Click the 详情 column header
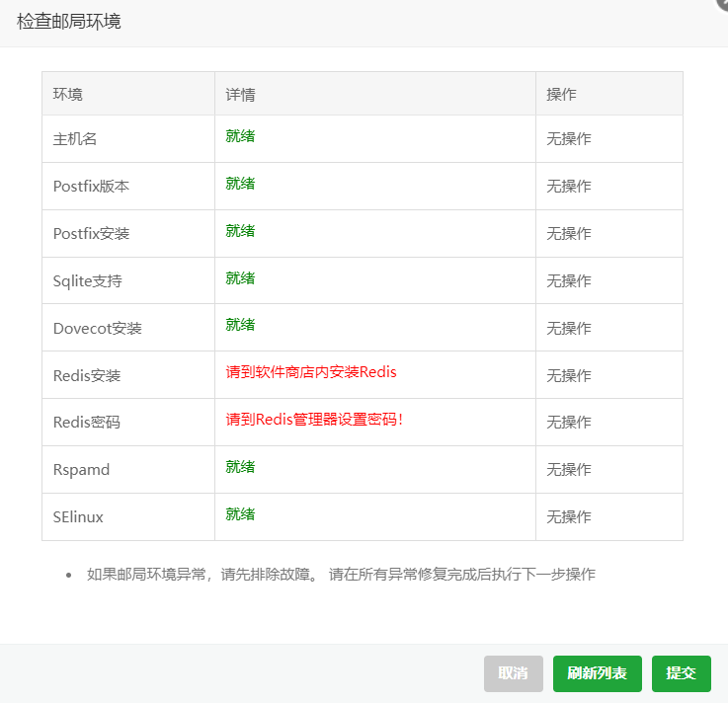This screenshot has width=728, height=703. [240, 94]
